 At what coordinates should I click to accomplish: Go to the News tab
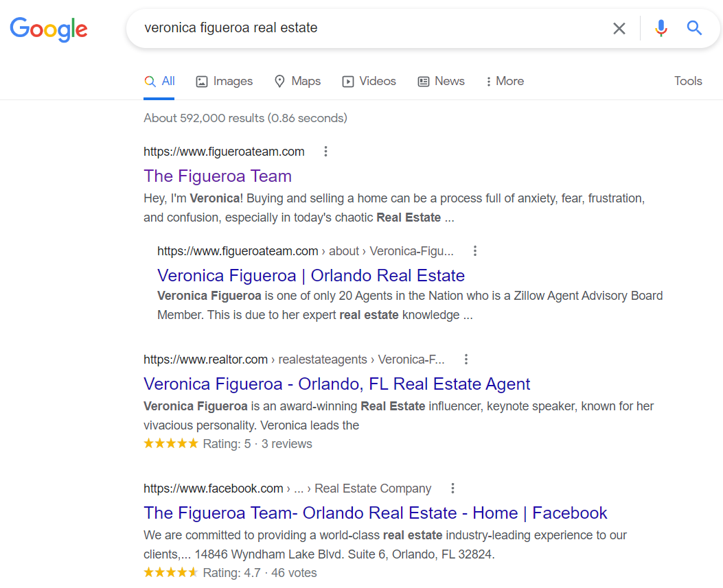(x=441, y=81)
